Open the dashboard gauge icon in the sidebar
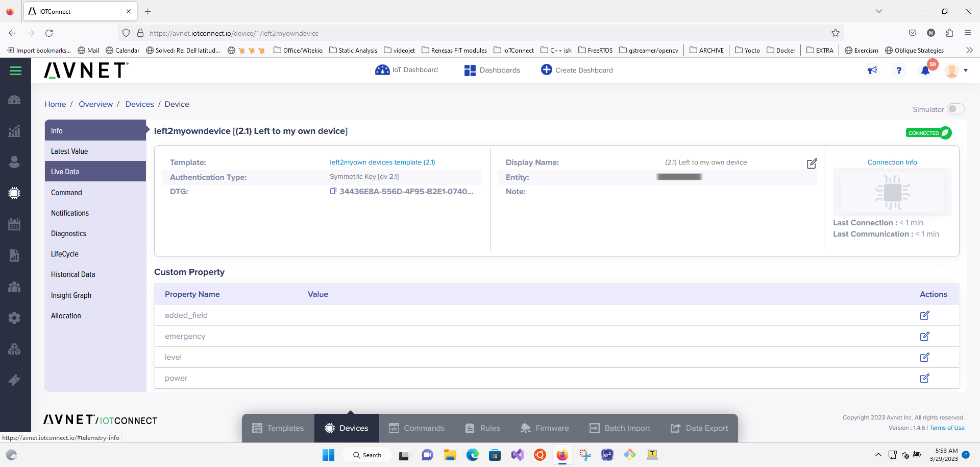The height and width of the screenshot is (467, 980). (x=14, y=100)
